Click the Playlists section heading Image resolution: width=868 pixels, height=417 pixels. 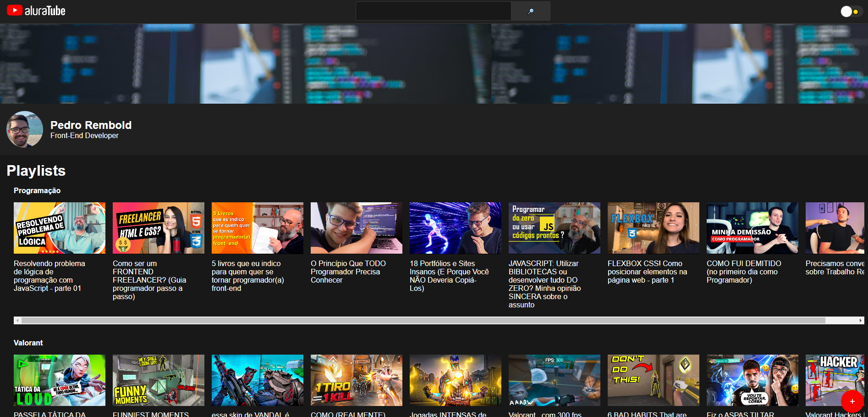(36, 171)
